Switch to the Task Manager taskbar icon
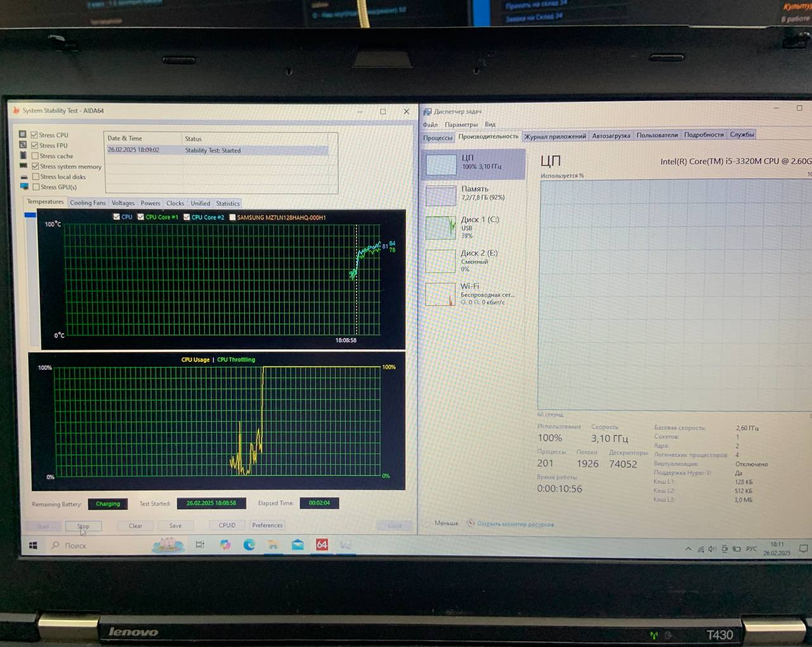This screenshot has width=812, height=647. [x=346, y=545]
